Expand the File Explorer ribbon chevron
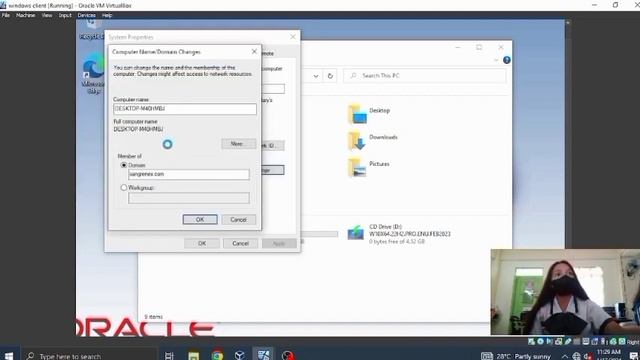Viewport: 640px width, 360px height. click(496, 60)
